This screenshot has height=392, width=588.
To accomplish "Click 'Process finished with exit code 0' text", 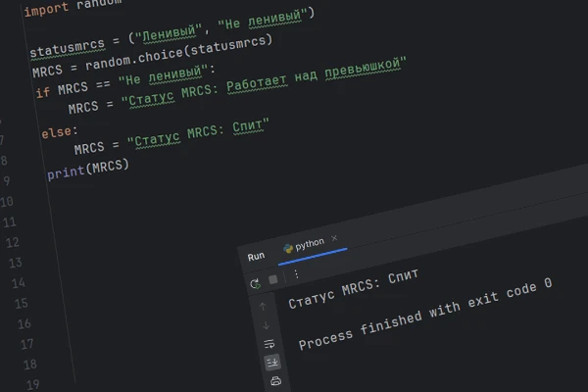I will pos(425,314).
